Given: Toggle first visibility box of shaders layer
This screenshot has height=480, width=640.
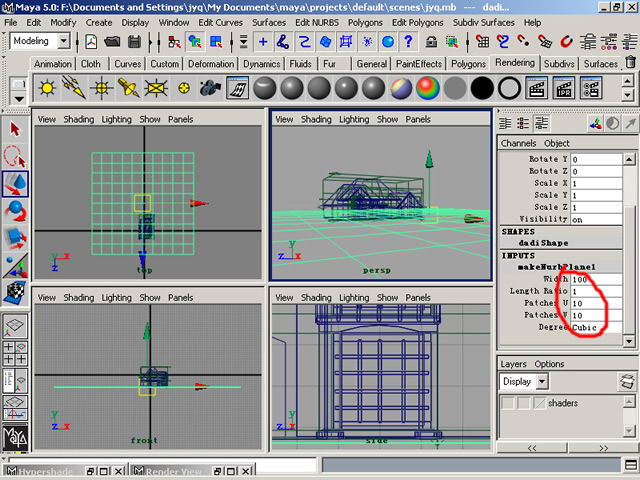Looking at the screenshot, I should [x=507, y=403].
